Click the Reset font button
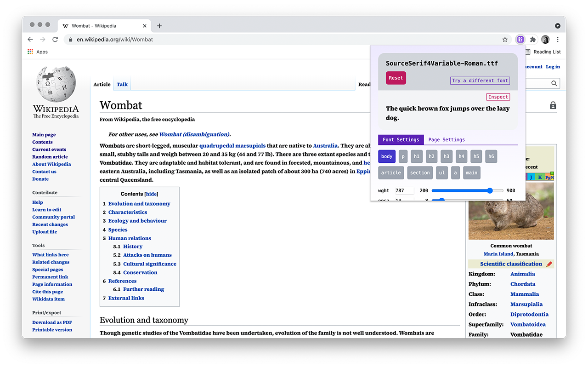The image size is (588, 368). pyautogui.click(x=396, y=78)
